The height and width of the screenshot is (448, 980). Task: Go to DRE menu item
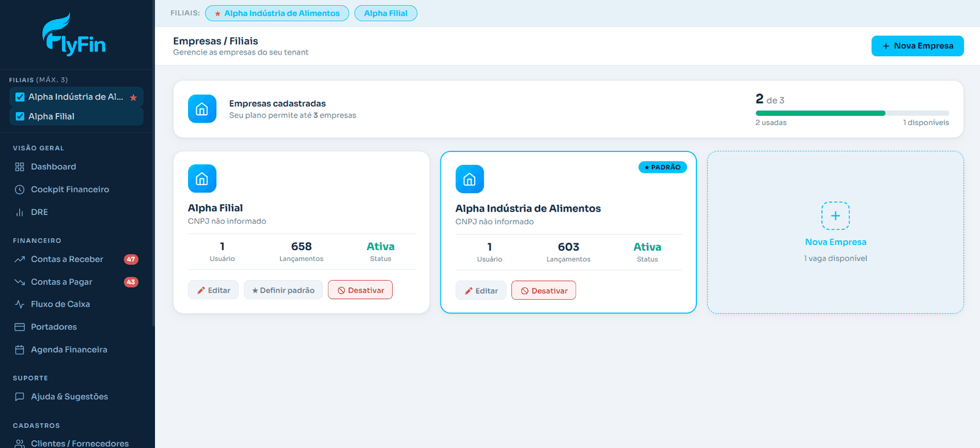77,212
